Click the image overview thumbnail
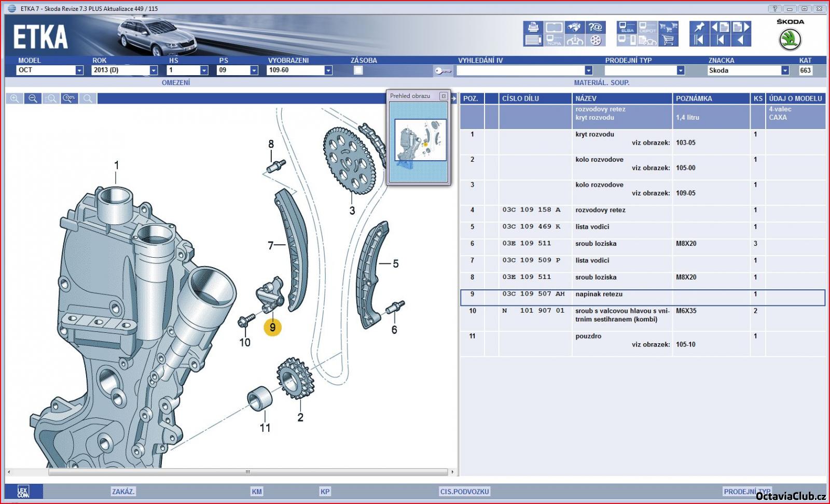This screenshot has height=504, width=830. coord(420,140)
